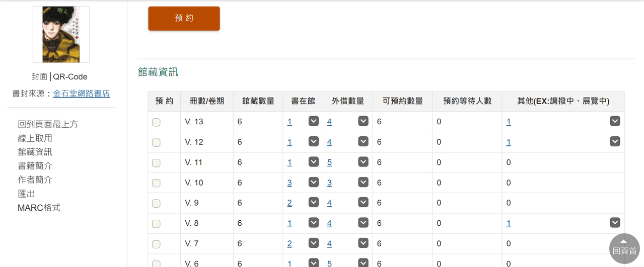Open the 金石堂網路書店 link
This screenshot has height=267, width=644.
point(81,94)
